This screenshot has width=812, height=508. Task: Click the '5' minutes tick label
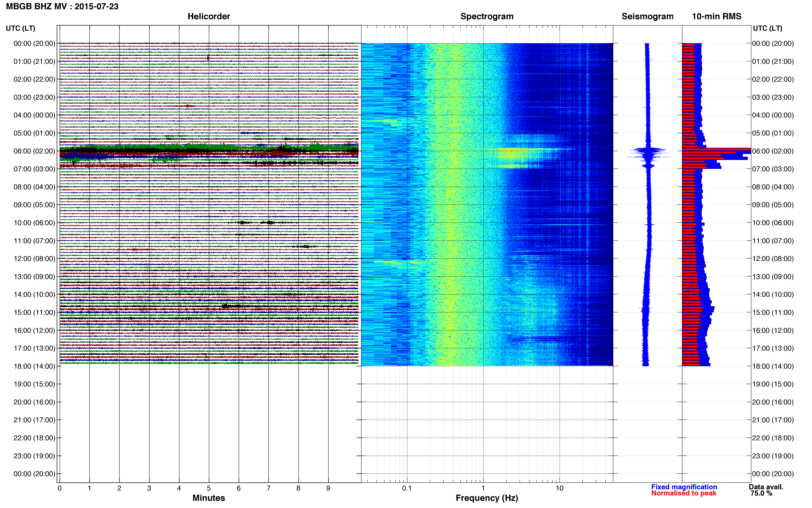(x=209, y=488)
